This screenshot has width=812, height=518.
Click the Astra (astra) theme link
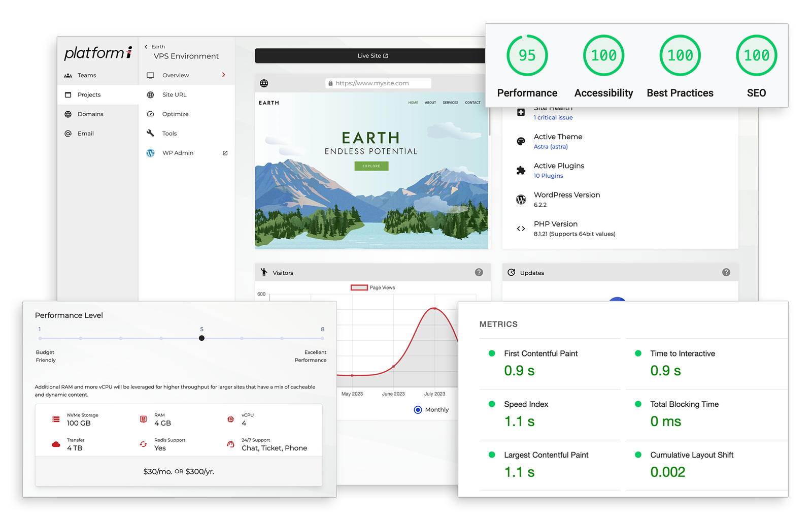550,147
